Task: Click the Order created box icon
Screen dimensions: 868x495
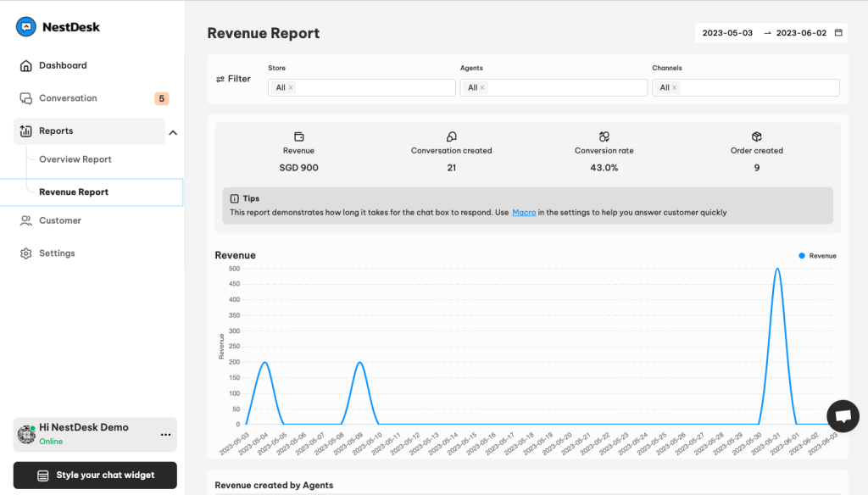Action: tap(757, 136)
